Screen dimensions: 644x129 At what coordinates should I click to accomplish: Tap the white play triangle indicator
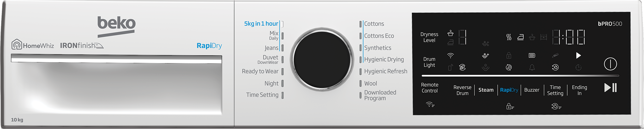click(578, 56)
